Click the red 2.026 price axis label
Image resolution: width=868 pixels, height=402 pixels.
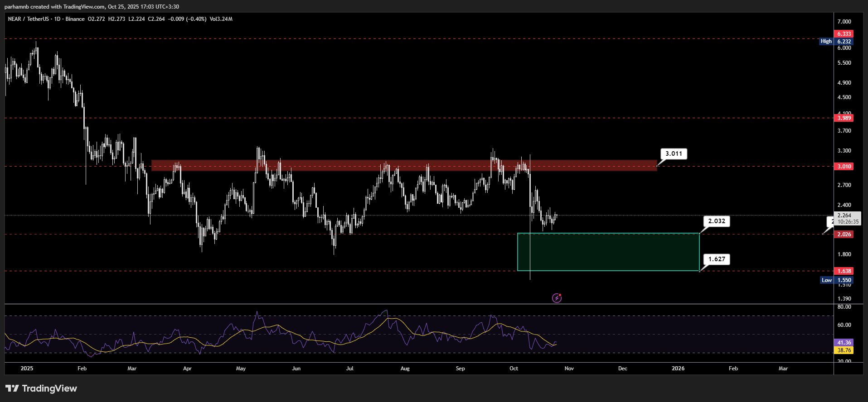coord(844,234)
